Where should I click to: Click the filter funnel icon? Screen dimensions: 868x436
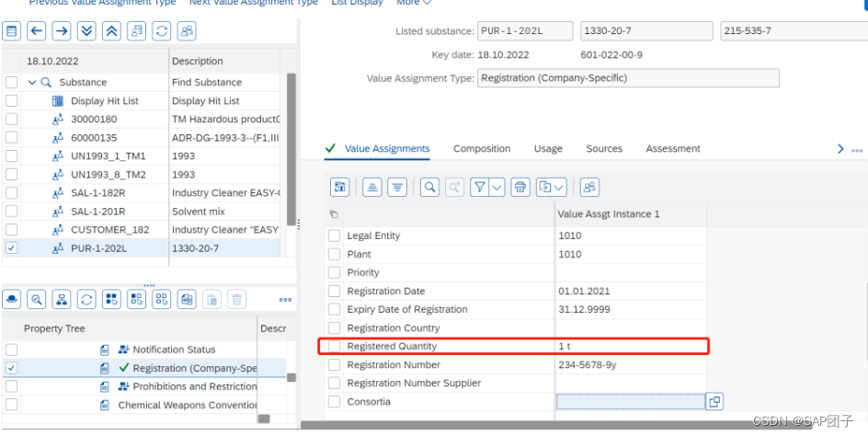480,188
